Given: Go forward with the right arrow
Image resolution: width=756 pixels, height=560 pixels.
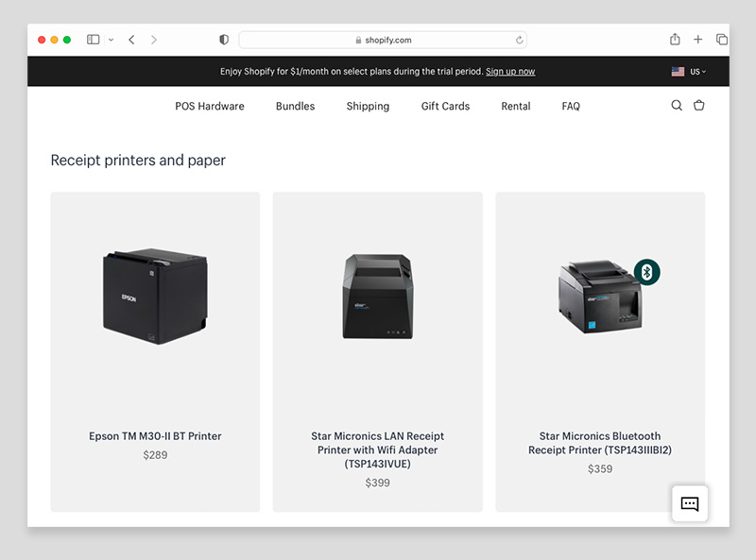Looking at the screenshot, I should [153, 40].
